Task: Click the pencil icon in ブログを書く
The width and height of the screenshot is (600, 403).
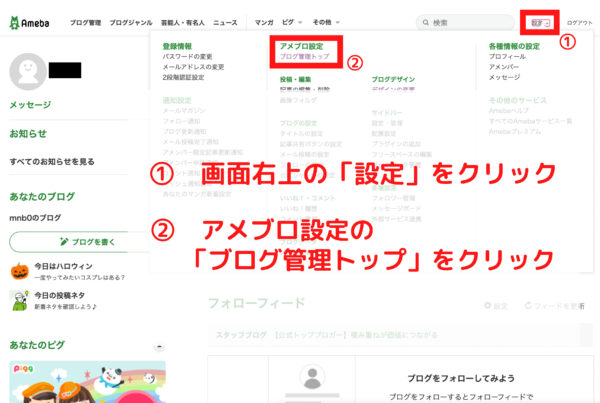Action: pyautogui.click(x=64, y=241)
